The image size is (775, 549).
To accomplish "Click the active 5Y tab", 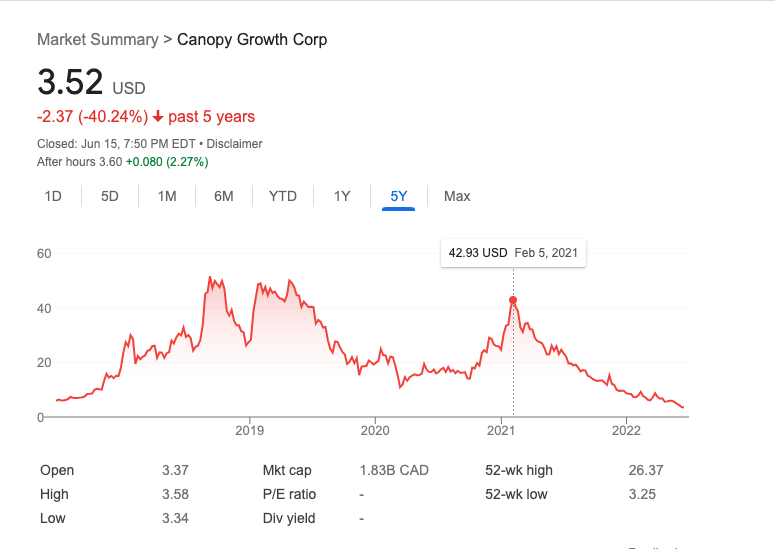I will coord(399,196).
